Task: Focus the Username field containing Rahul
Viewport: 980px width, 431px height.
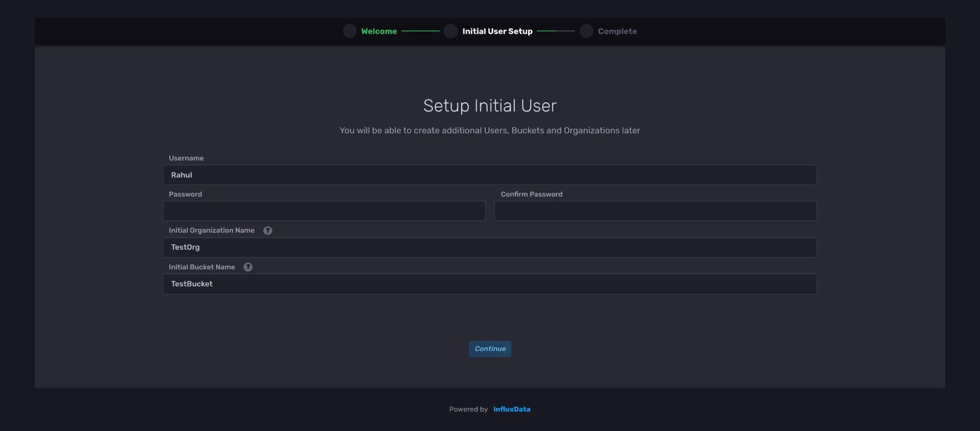Action: [489, 175]
